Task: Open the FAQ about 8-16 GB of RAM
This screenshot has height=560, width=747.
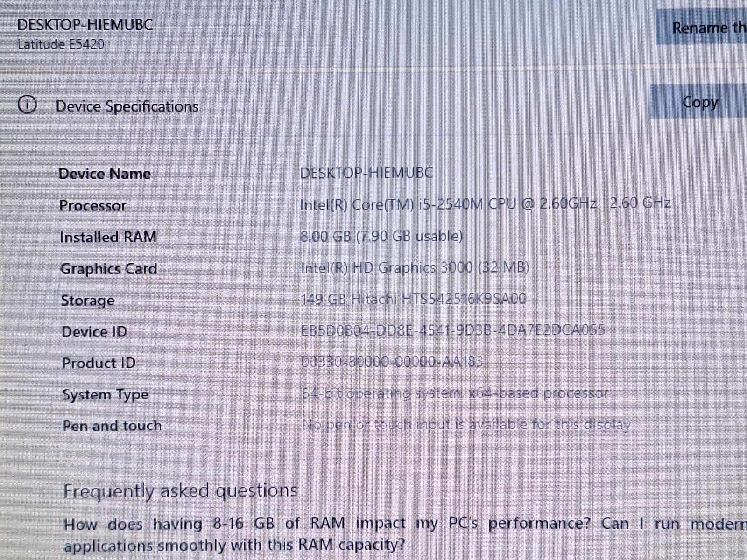Action: click(x=405, y=534)
